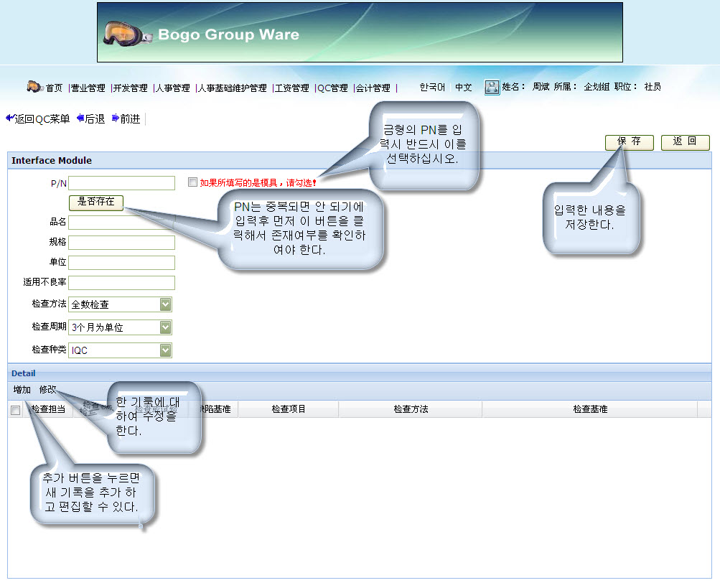Viewport: 720px width, 588px height.
Task: Open the 会计管理 menu
Action: coord(373,88)
